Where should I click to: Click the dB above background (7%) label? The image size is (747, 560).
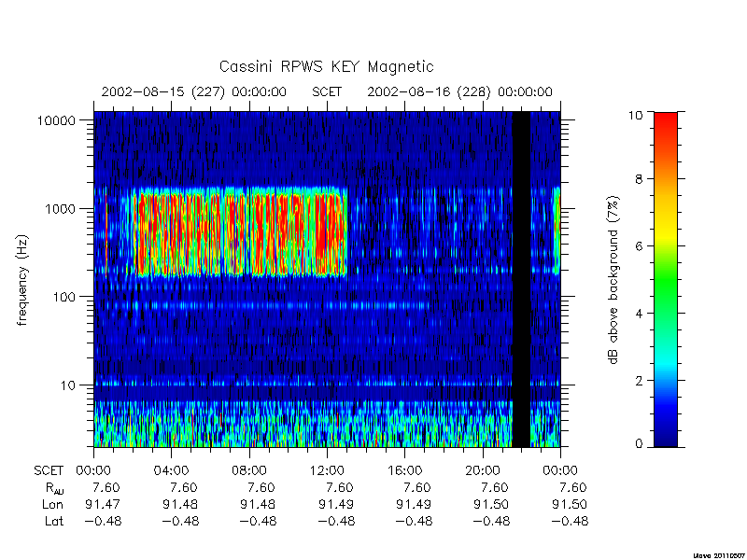614,280
